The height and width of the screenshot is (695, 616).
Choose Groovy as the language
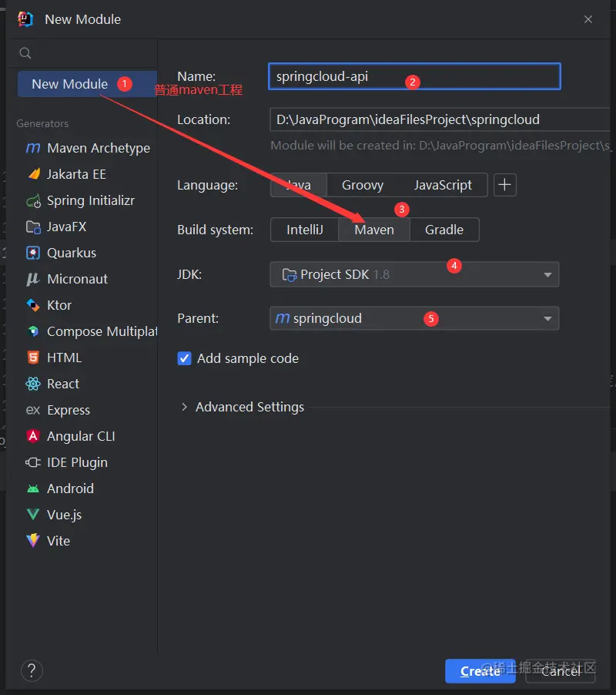363,185
